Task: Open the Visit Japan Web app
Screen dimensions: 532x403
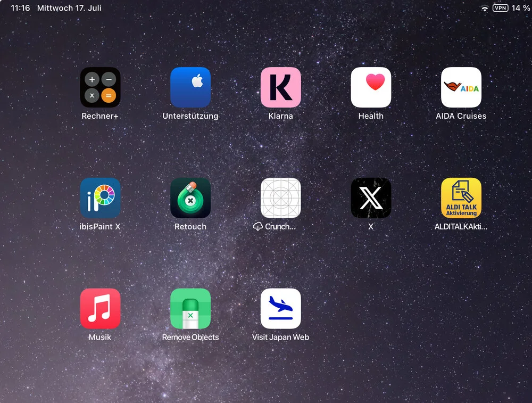Action: [x=280, y=309]
